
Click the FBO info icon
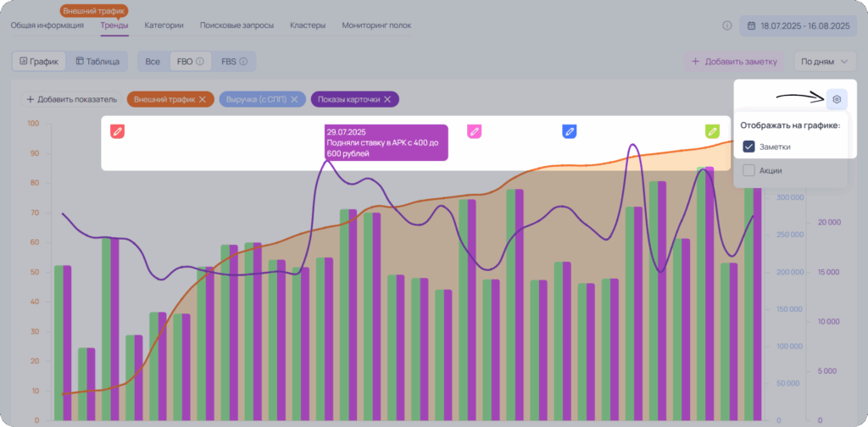pos(200,61)
